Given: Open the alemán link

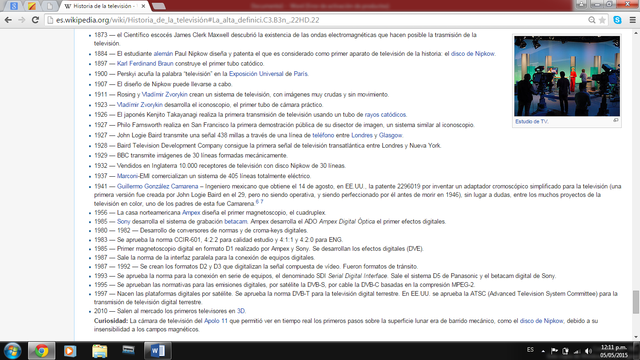Looking at the screenshot, I should [163, 53].
